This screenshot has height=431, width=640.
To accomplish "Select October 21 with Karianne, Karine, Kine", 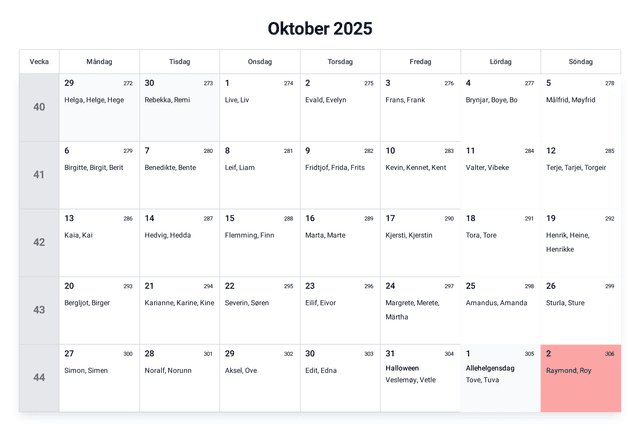I will tap(179, 310).
